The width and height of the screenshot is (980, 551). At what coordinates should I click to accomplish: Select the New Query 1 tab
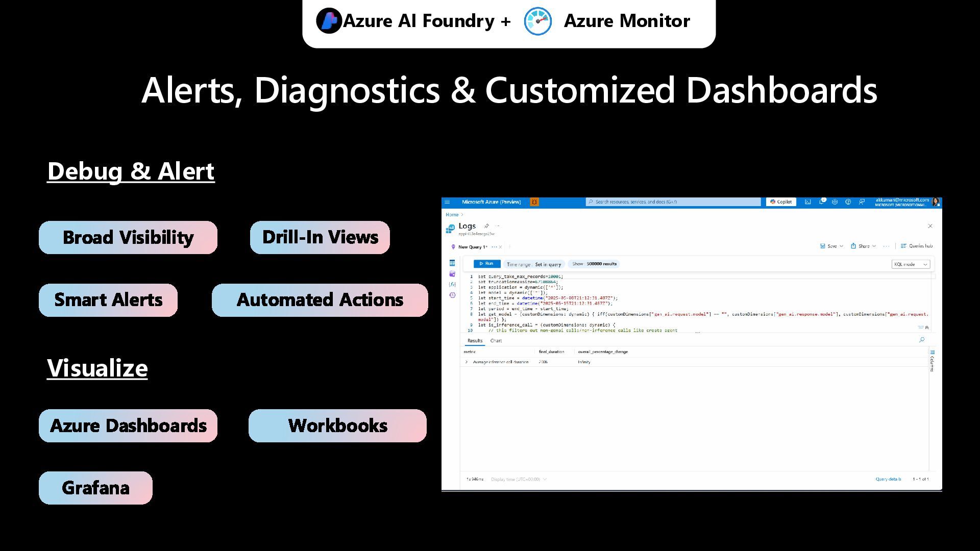[472, 247]
